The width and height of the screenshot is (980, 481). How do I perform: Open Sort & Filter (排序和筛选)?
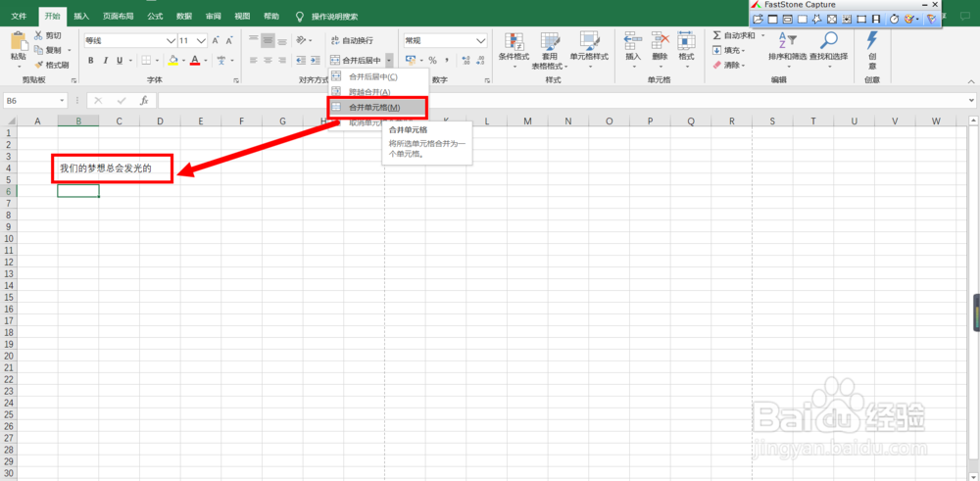point(788,50)
